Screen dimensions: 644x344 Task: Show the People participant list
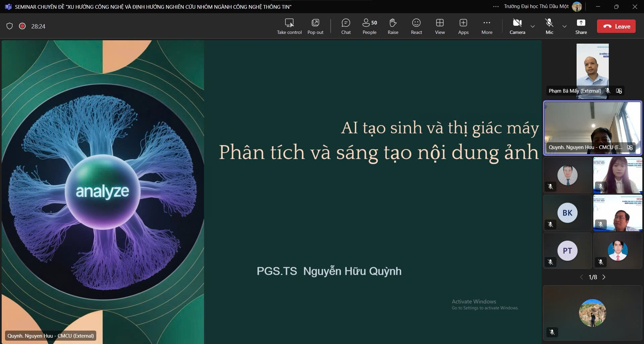pos(370,27)
